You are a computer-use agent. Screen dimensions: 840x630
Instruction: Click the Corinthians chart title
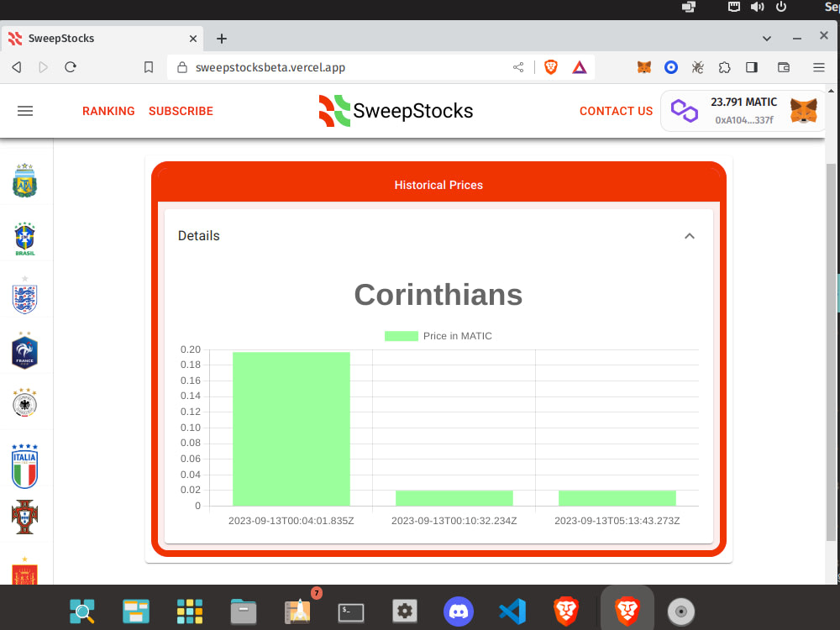pos(438,295)
